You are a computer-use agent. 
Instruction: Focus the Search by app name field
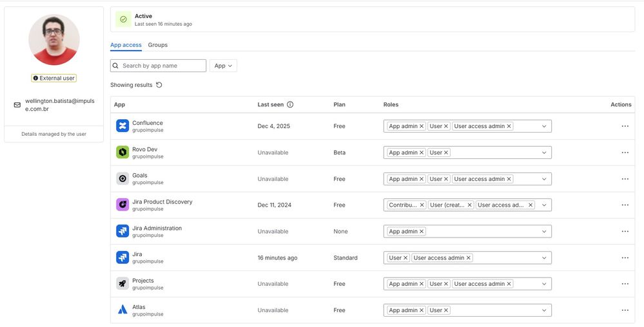pos(158,66)
